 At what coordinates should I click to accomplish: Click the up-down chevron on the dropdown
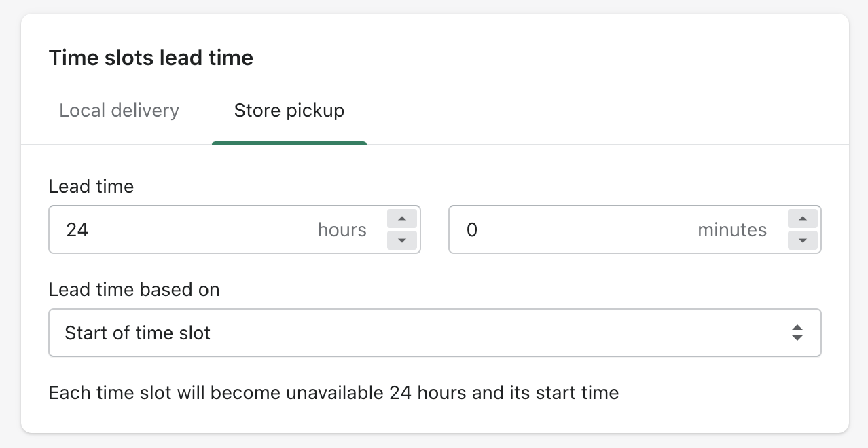pos(797,333)
